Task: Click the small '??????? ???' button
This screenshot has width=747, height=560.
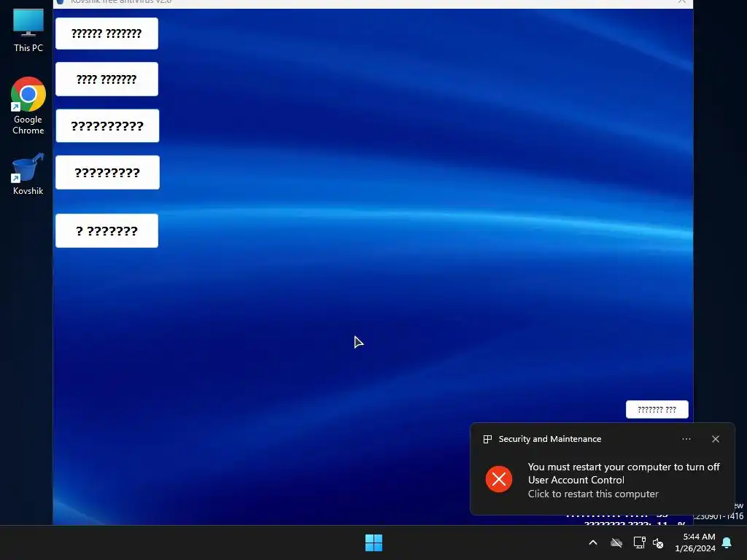Action: (x=657, y=410)
